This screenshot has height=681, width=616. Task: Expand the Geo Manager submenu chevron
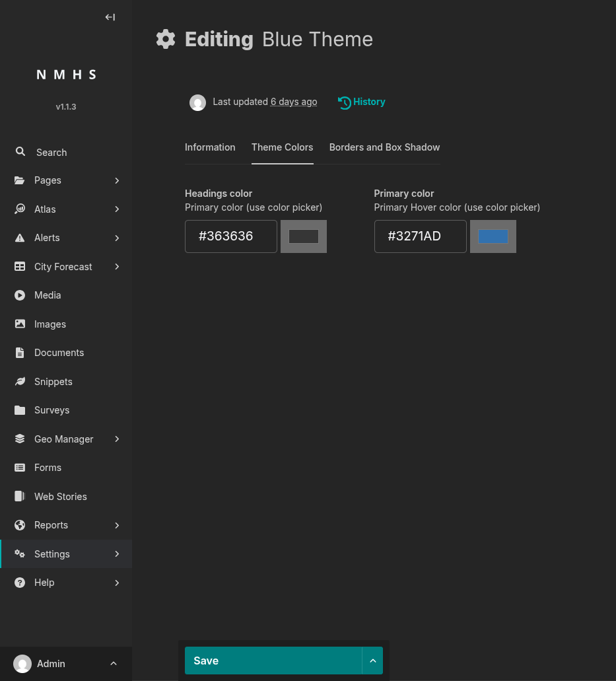pyautogui.click(x=117, y=439)
